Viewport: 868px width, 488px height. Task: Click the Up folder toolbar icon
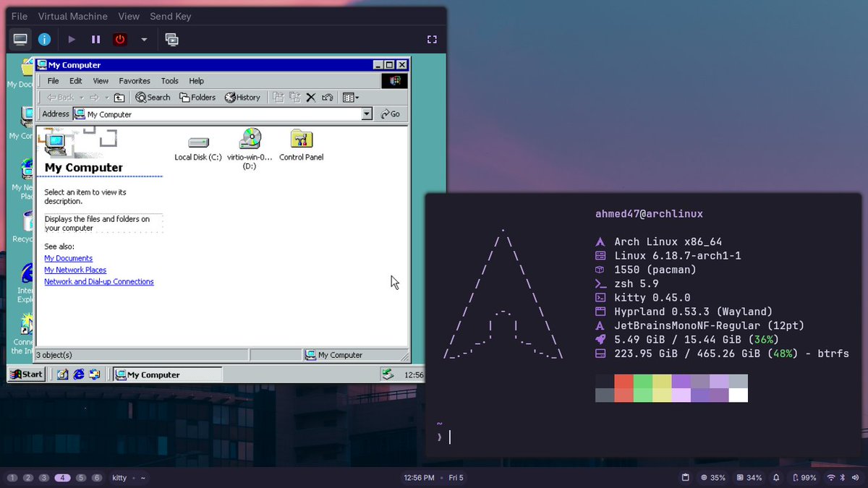click(x=119, y=98)
